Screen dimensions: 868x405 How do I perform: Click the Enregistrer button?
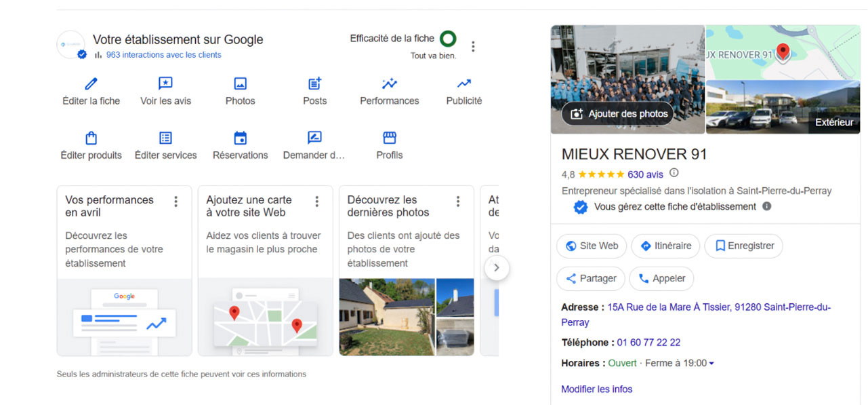click(x=743, y=246)
